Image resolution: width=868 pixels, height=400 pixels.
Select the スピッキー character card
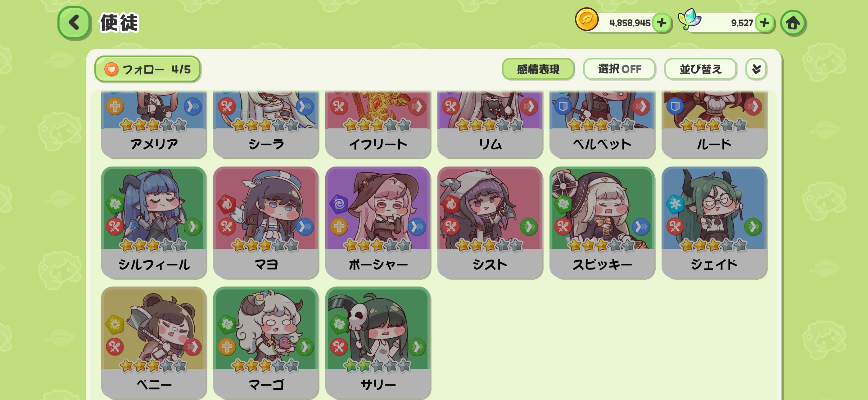602,222
